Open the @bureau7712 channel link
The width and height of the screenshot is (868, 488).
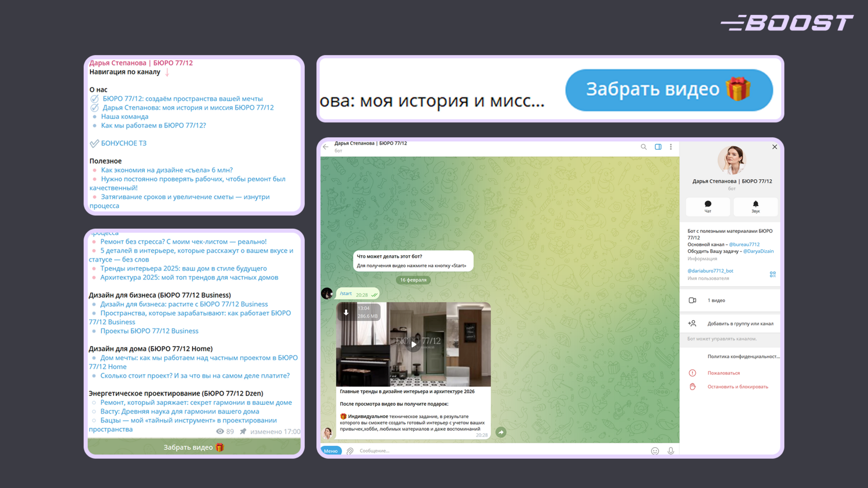click(x=744, y=245)
